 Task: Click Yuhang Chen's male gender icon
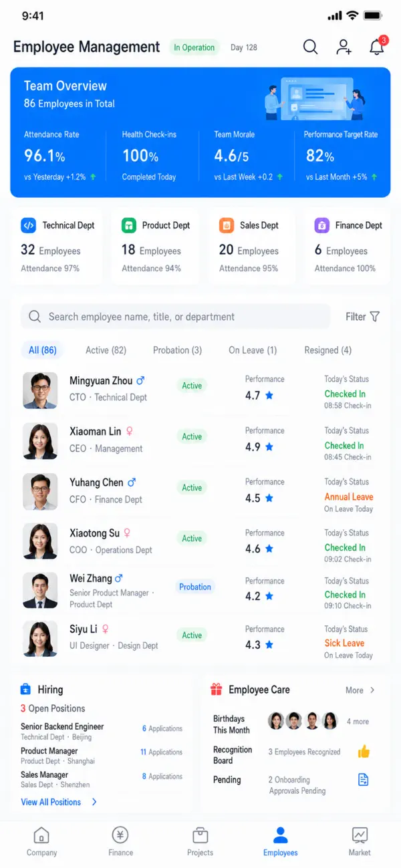point(132,482)
